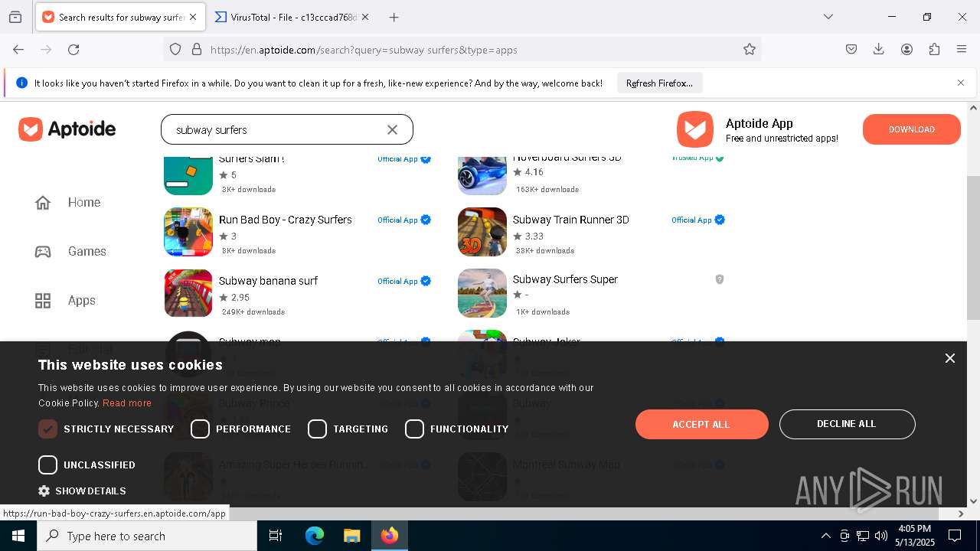The image size is (980, 551).
Task: Click the Apps grid icon in the sidebar
Action: click(x=43, y=301)
